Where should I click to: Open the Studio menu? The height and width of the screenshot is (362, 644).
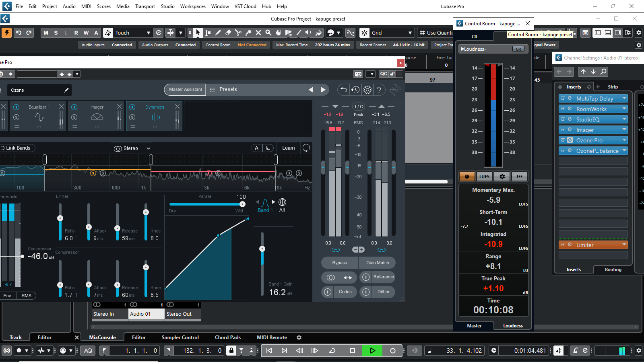coord(167,6)
